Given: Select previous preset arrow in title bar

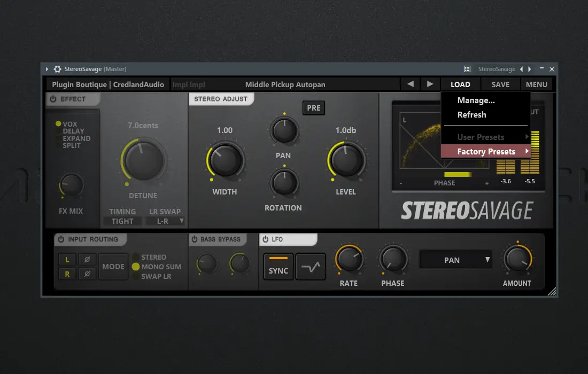Looking at the screenshot, I should [x=521, y=69].
